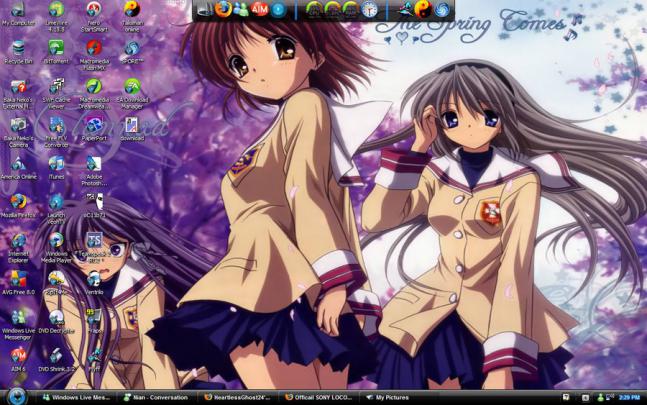
Task: Open the Fraps desktop shortcut
Action: 94,321
